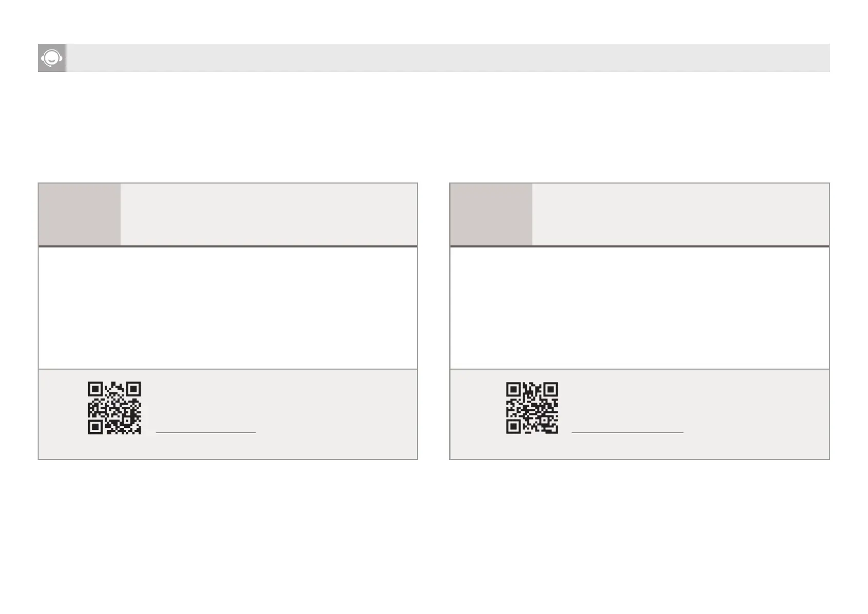Click the customer support headset icon
This screenshot has width=868, height=614.
52,58
